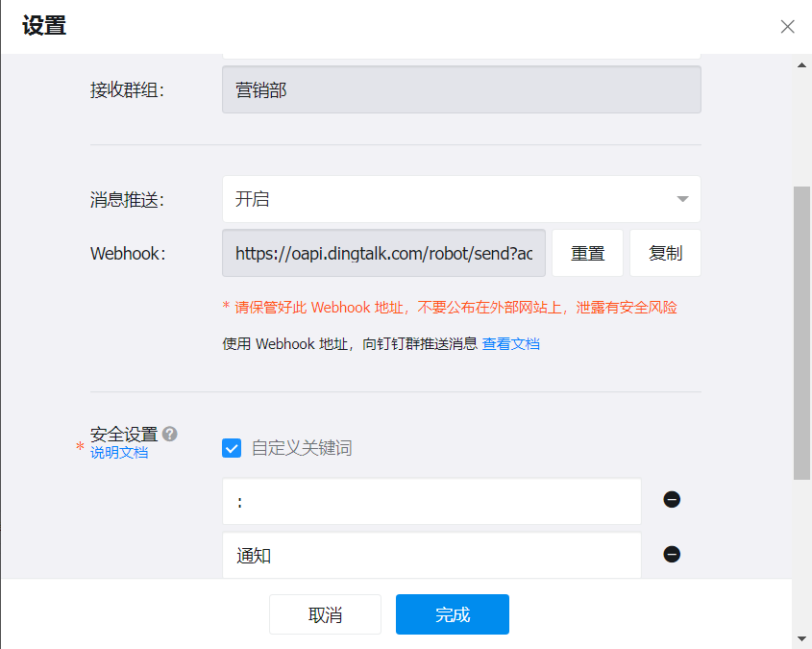The image size is (812, 649).
Task: Open the 消息推送 dropdown set to 开启
Action: [461, 199]
